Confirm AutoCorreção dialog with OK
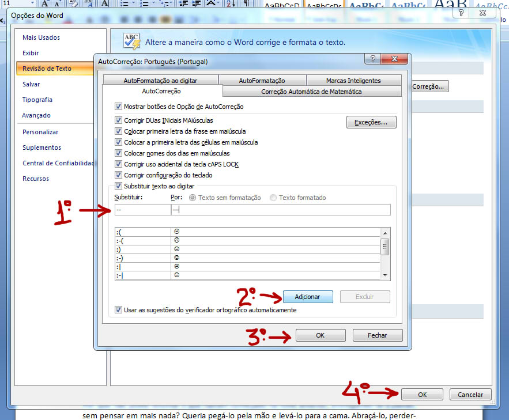Screen dimensions: 509x420 [x=321, y=335]
